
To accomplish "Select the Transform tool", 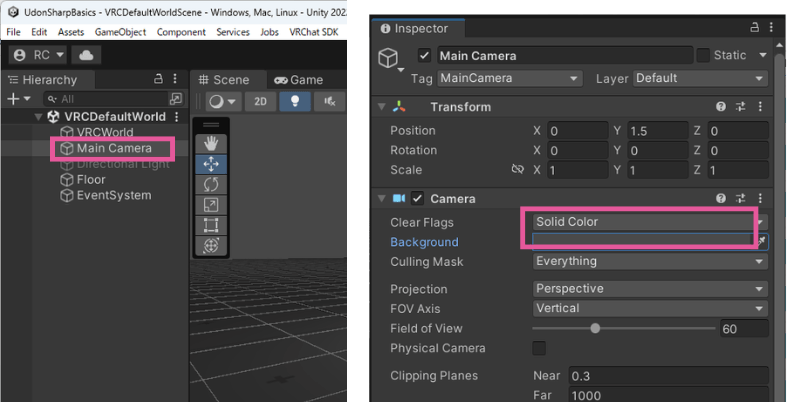I will (x=211, y=245).
